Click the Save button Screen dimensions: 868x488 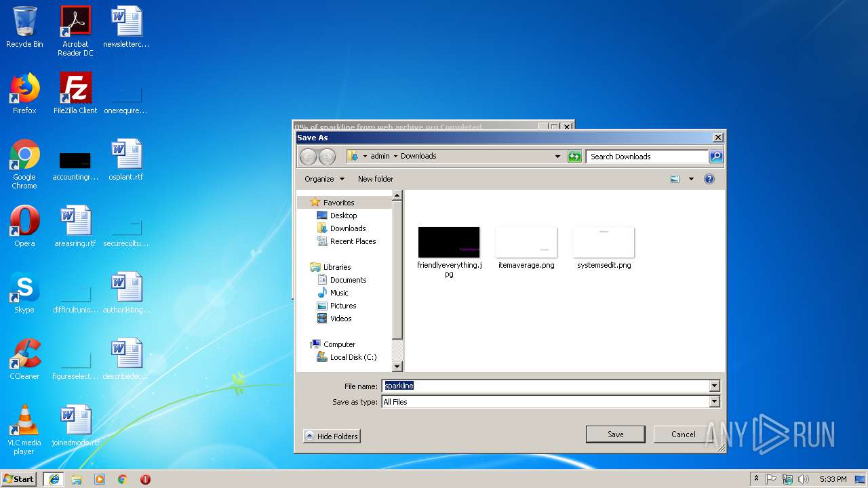[615, 434]
